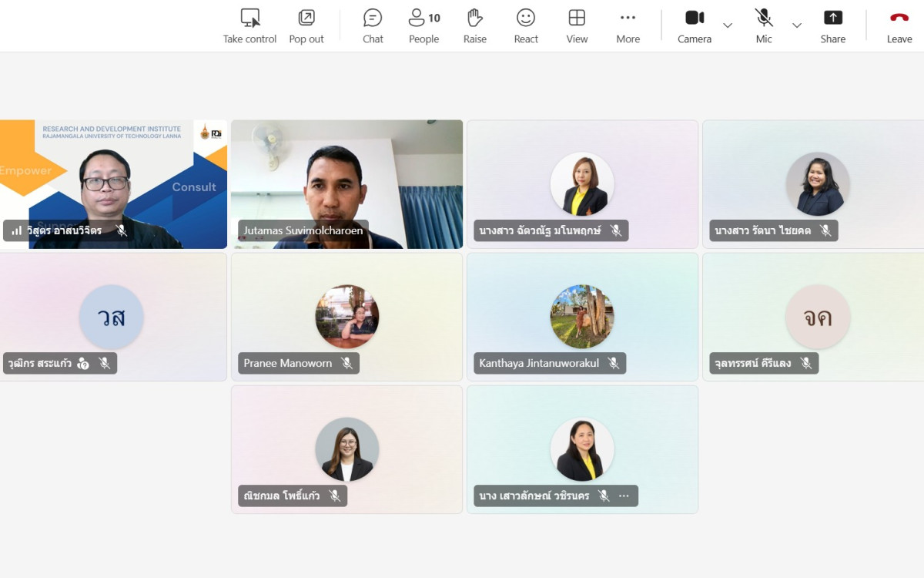Share your screen with Share button
Image resolution: width=924 pixels, height=578 pixels.
[x=832, y=18]
